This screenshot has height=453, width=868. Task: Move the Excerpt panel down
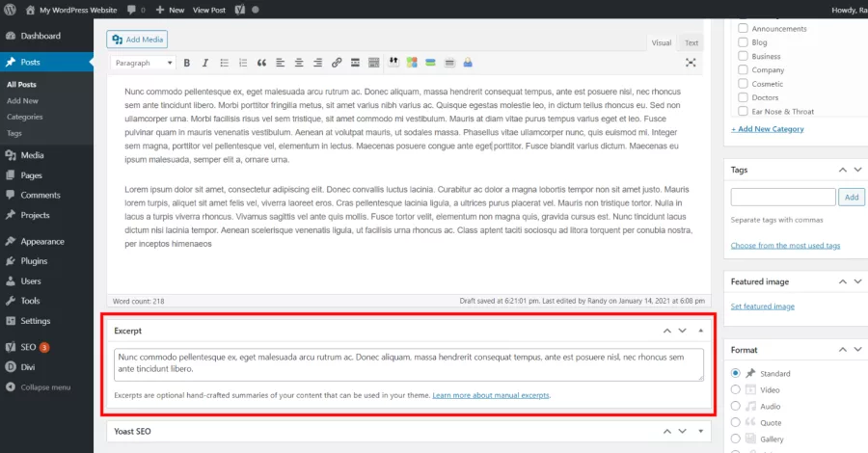[x=683, y=331]
